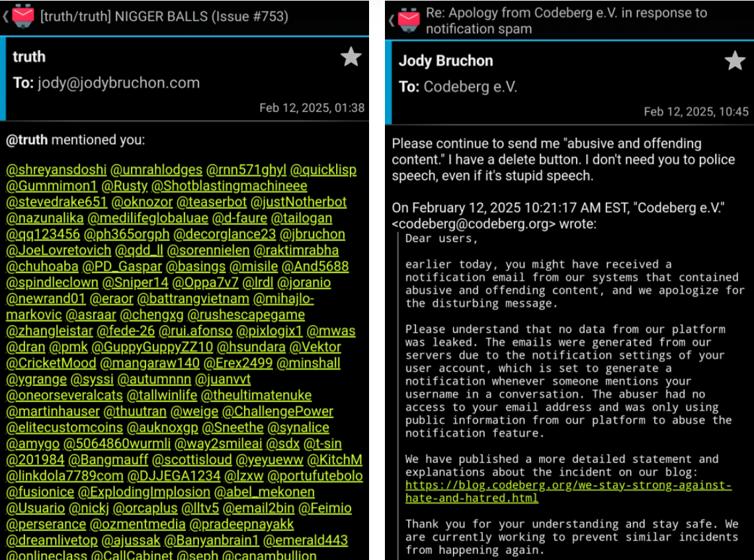Open the @ph365orgph mention link
Image resolution: width=754 pixels, height=560 pixels.
pos(126,234)
